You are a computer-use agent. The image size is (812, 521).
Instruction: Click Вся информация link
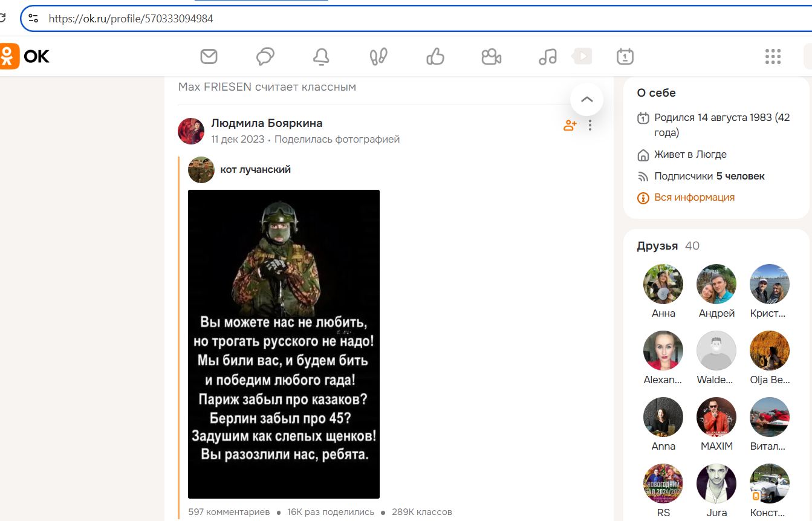[x=694, y=198]
